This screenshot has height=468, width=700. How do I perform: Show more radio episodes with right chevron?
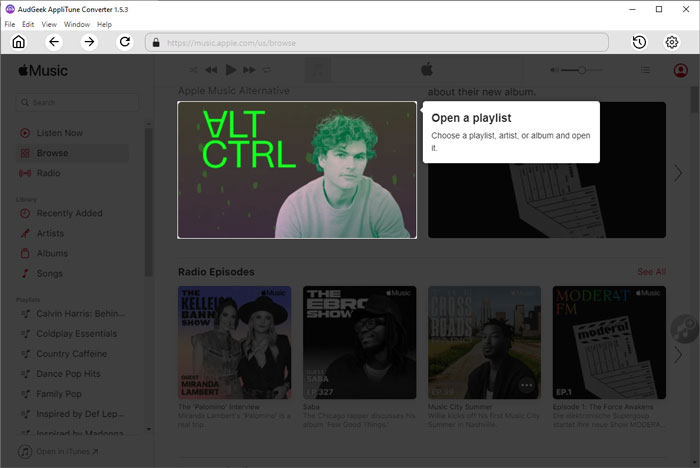pyautogui.click(x=678, y=355)
